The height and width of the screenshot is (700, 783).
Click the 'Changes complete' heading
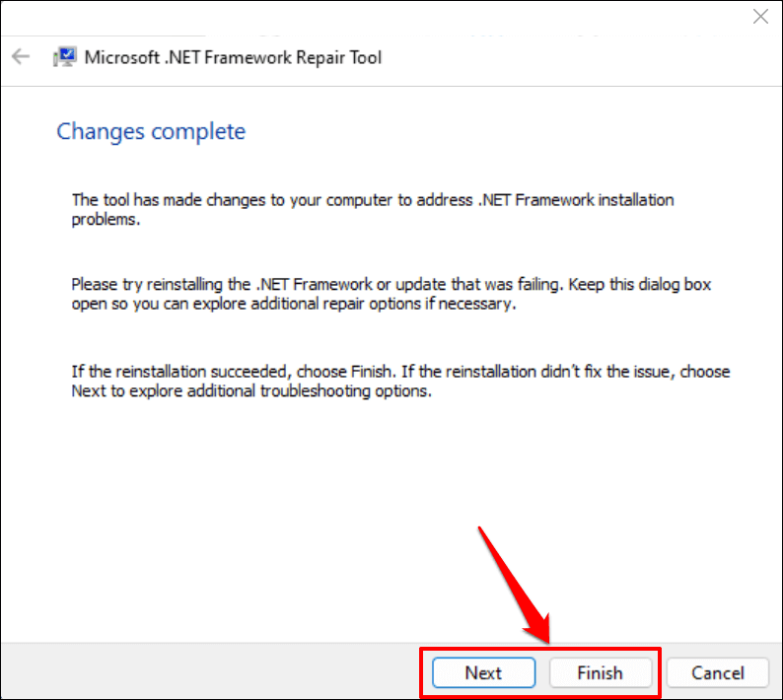point(151,131)
